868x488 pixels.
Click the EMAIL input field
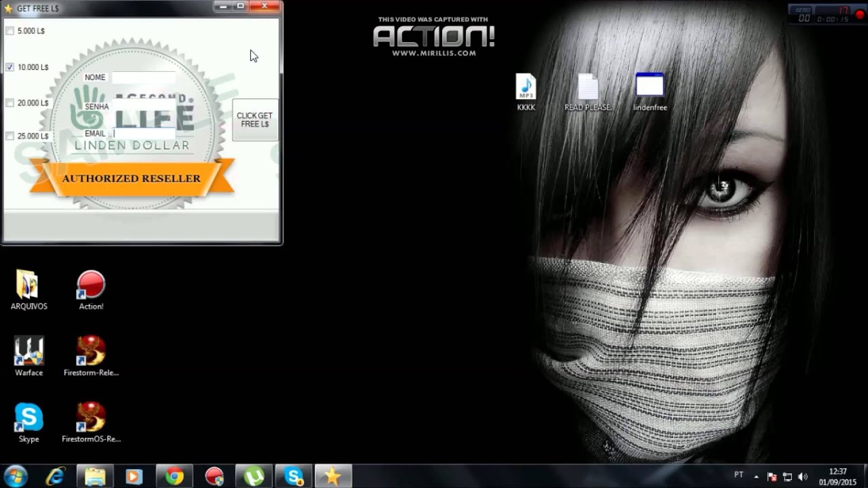[x=144, y=134]
